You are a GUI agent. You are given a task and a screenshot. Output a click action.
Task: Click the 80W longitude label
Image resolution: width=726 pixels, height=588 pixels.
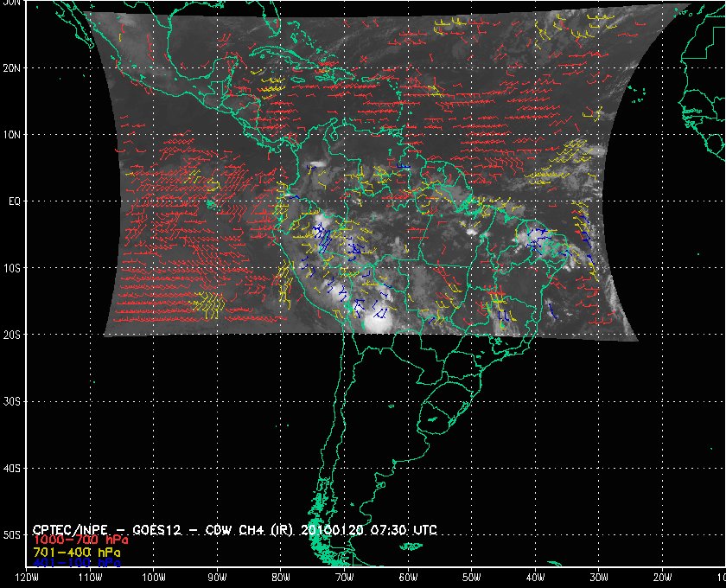(281, 578)
